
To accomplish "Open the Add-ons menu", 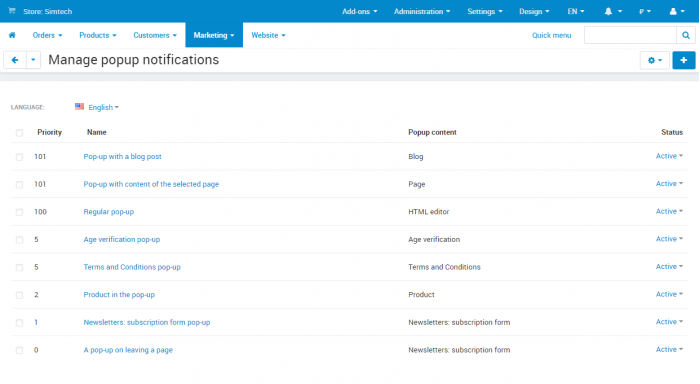I will (359, 12).
